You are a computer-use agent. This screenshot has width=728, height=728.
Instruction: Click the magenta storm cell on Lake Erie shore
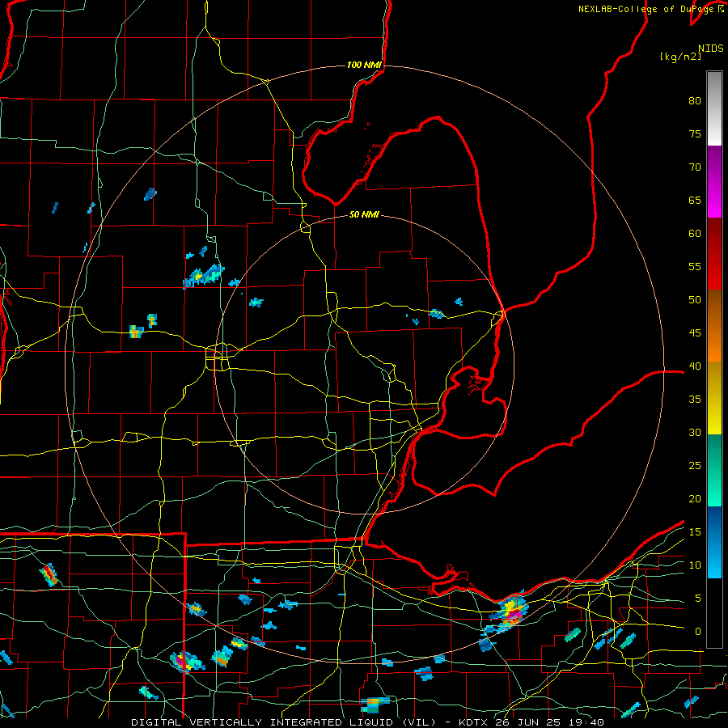coord(512,616)
